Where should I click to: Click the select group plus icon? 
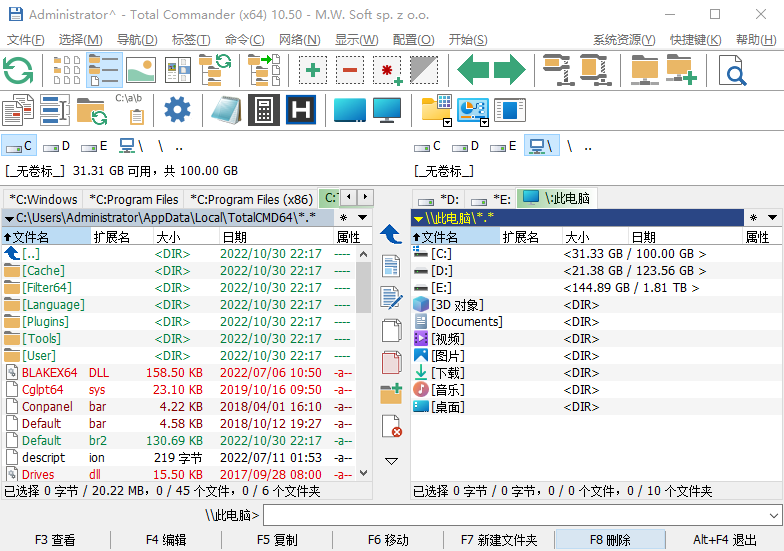pyautogui.click(x=313, y=70)
